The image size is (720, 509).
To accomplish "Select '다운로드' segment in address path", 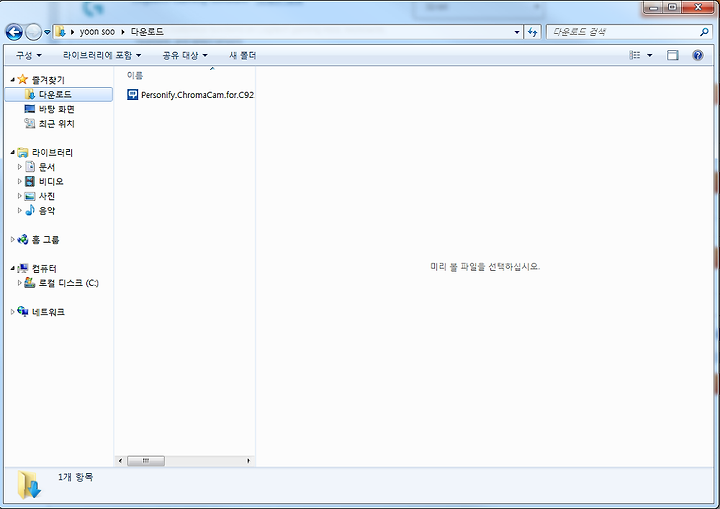I will (147, 32).
